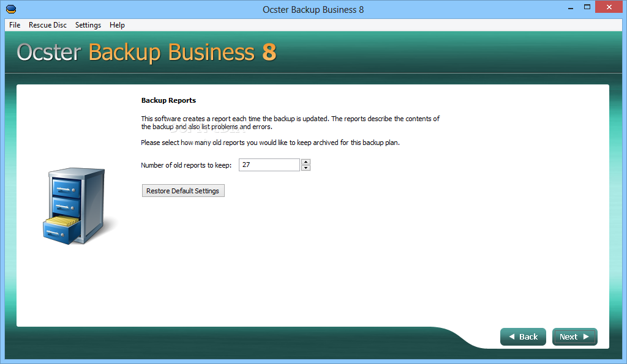The height and width of the screenshot is (364, 627).
Task: Go back to the previous step
Action: 523,337
